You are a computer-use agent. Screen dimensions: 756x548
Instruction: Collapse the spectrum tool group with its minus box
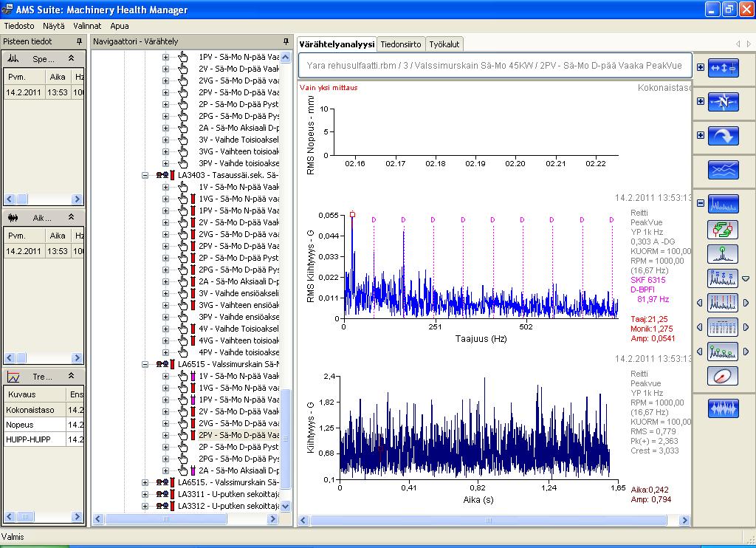(701, 203)
